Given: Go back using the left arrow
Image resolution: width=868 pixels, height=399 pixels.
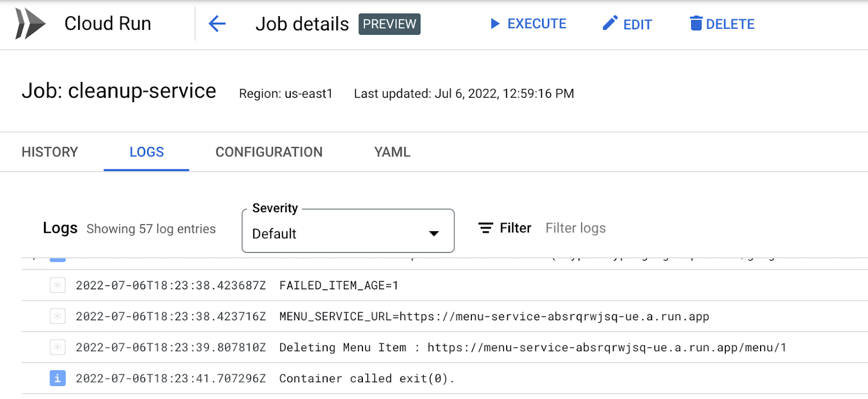Looking at the screenshot, I should click(217, 24).
